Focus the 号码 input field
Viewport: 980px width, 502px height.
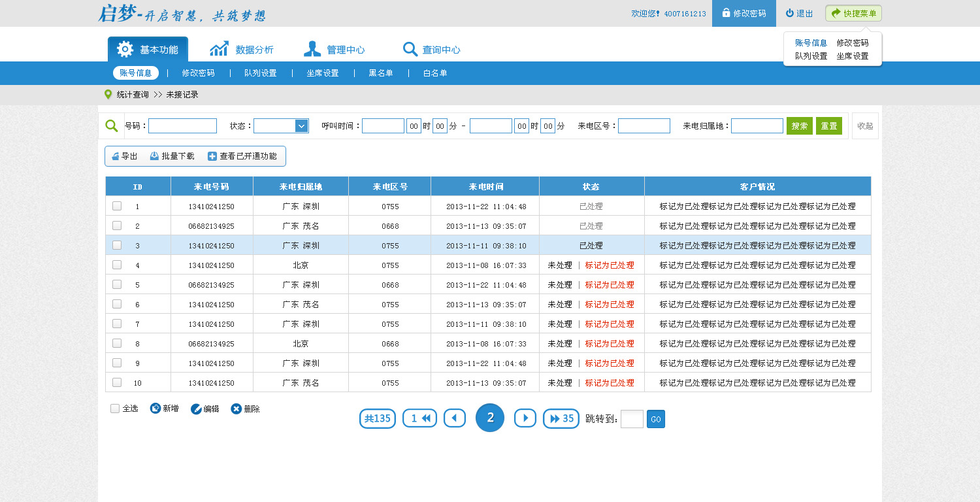(182, 125)
